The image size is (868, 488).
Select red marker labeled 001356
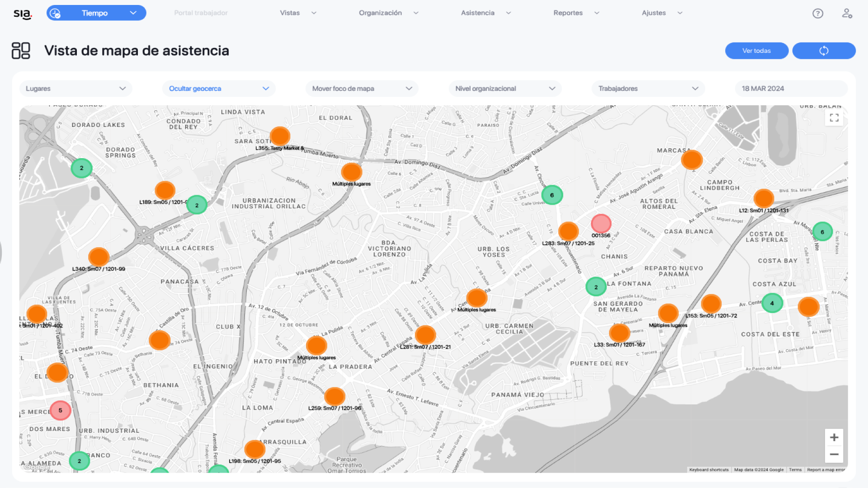pos(601,223)
